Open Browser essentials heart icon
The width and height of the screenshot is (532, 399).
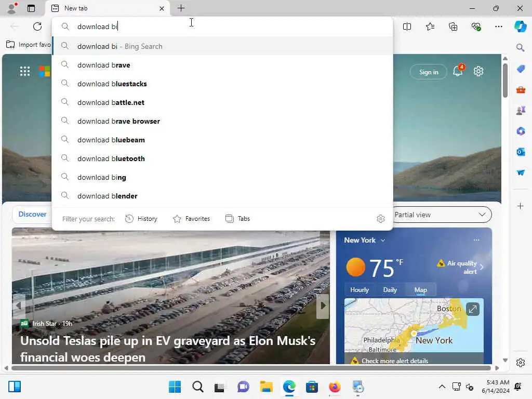click(476, 26)
